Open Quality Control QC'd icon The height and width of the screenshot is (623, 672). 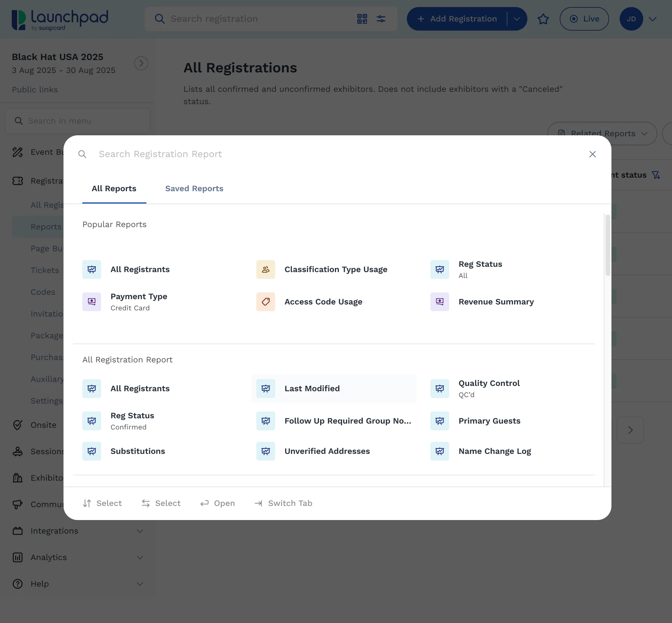click(x=439, y=388)
